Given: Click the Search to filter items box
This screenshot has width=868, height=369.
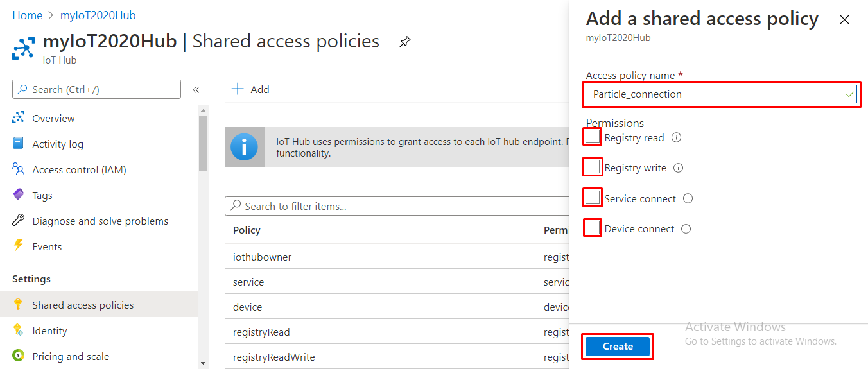Looking at the screenshot, I should [397, 206].
